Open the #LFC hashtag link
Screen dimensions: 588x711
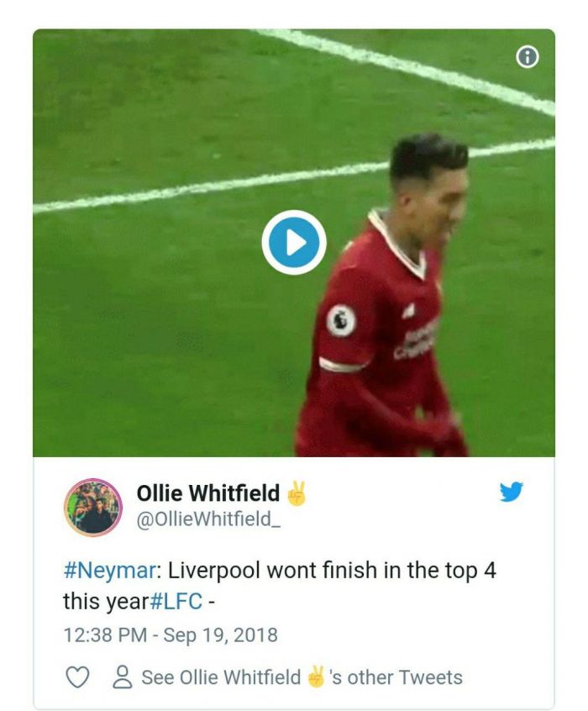coord(176,601)
